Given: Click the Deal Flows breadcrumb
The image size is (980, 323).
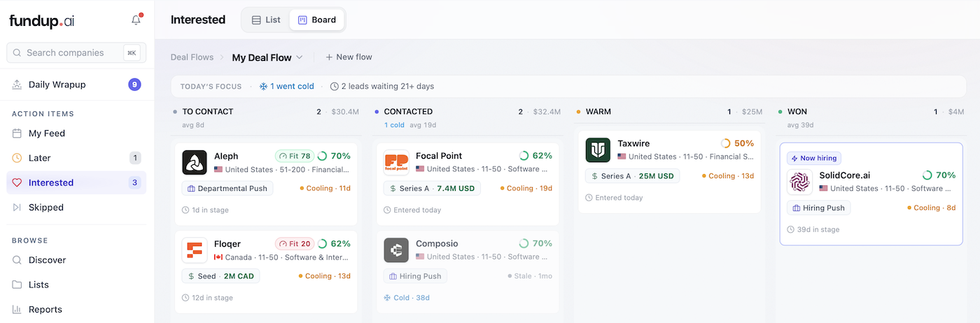Looking at the screenshot, I should (x=192, y=57).
